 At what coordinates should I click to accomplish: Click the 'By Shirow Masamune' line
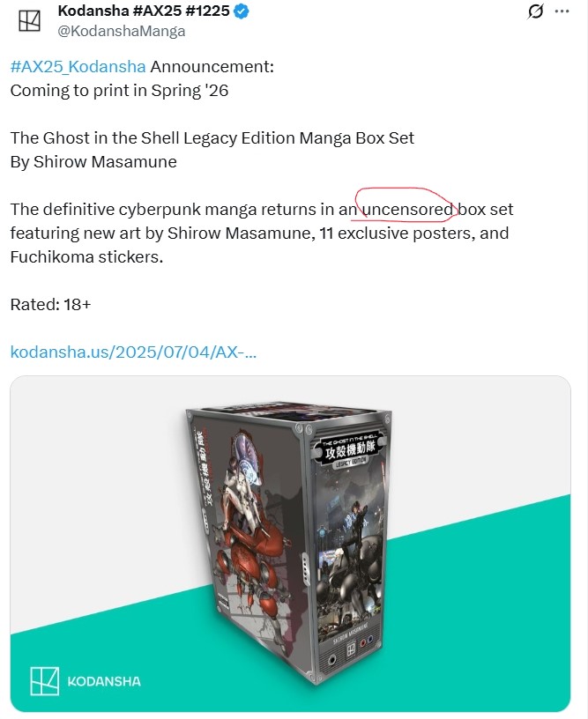(93, 162)
